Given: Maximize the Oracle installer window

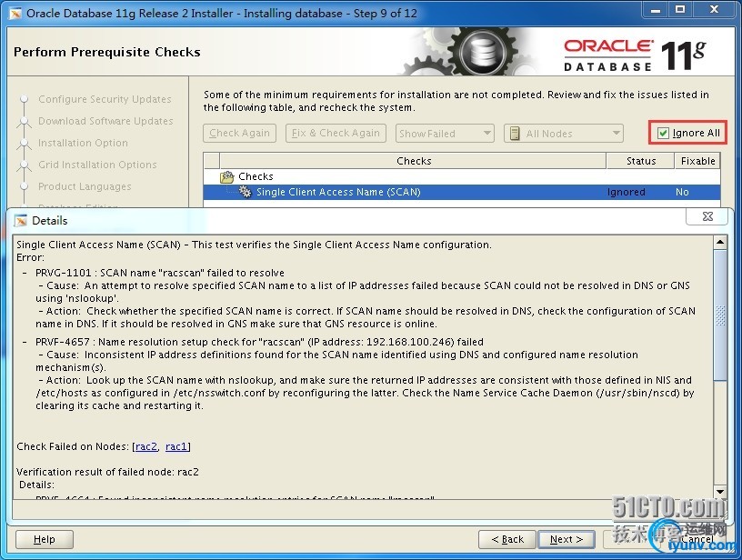Looking at the screenshot, I should [680, 10].
